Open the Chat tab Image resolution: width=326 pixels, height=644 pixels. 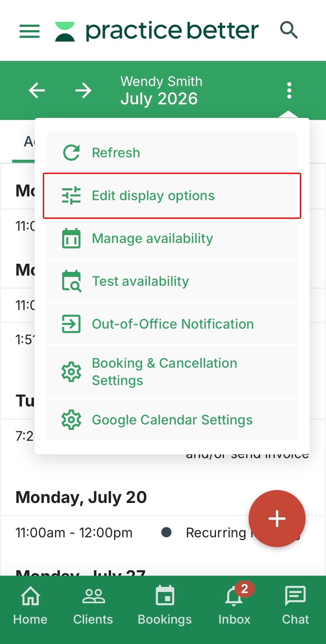(x=295, y=606)
